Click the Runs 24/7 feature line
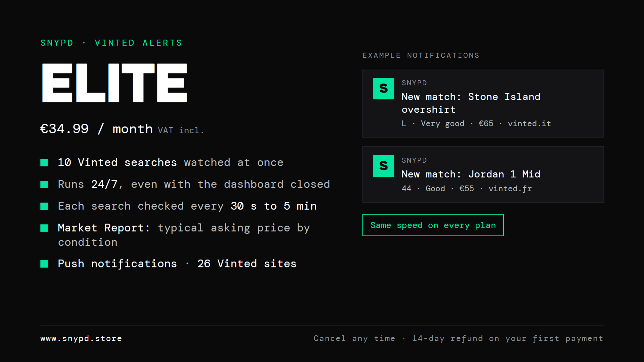Viewport: 644px width, 362px height. 194,184
